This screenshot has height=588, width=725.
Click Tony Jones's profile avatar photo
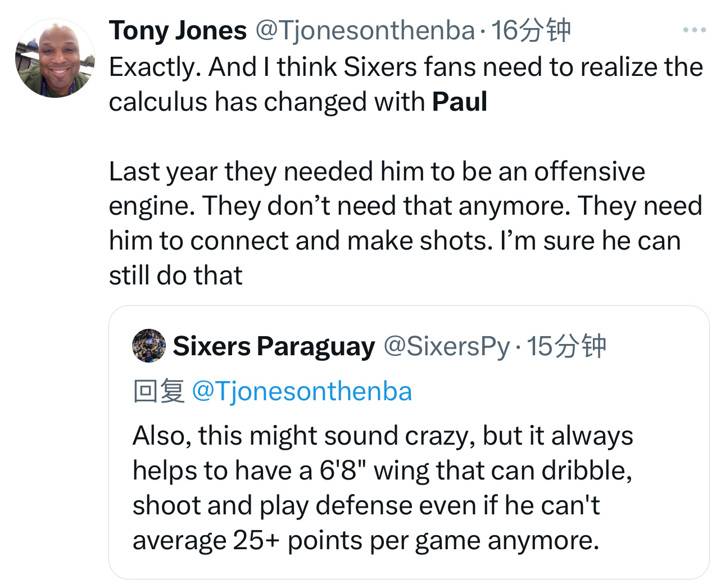55,58
